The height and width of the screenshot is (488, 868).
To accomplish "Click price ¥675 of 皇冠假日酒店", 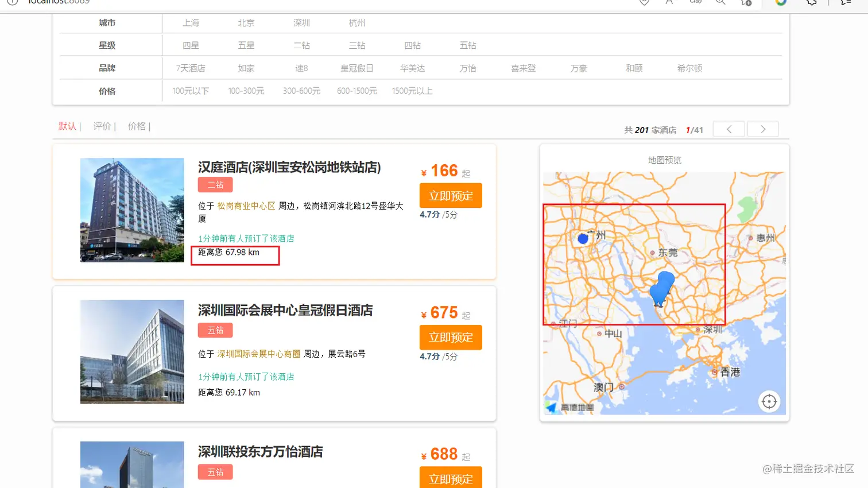I will coord(440,313).
